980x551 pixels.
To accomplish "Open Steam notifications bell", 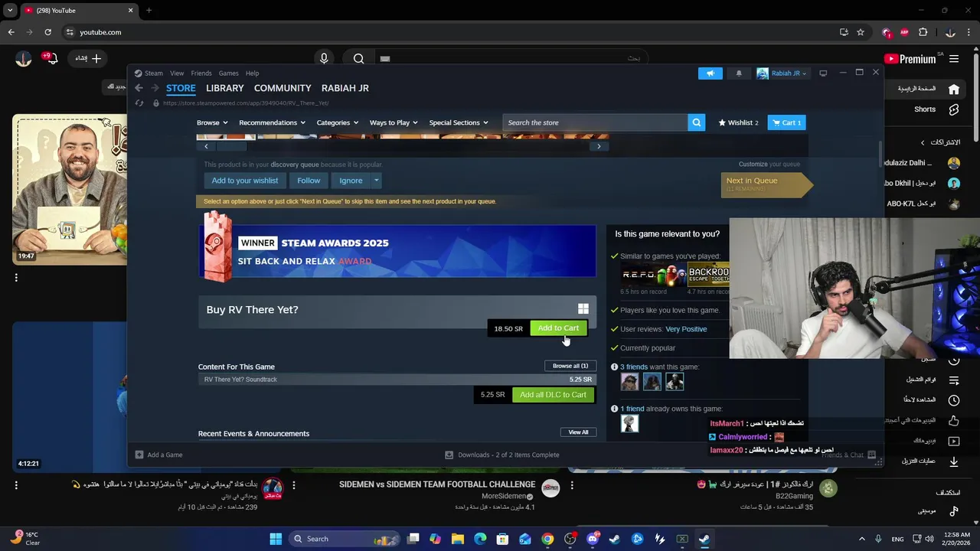I will pos(739,73).
